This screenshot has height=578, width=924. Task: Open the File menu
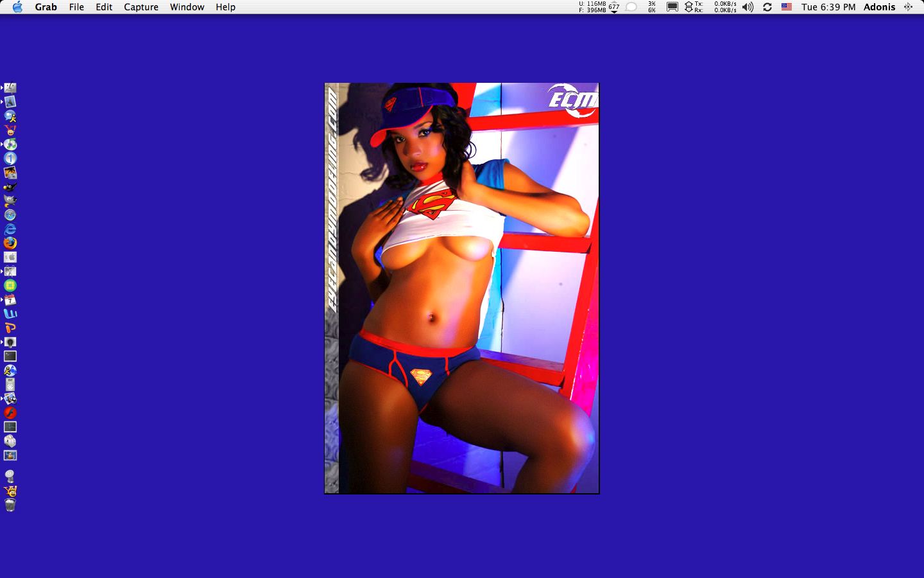[x=76, y=7]
